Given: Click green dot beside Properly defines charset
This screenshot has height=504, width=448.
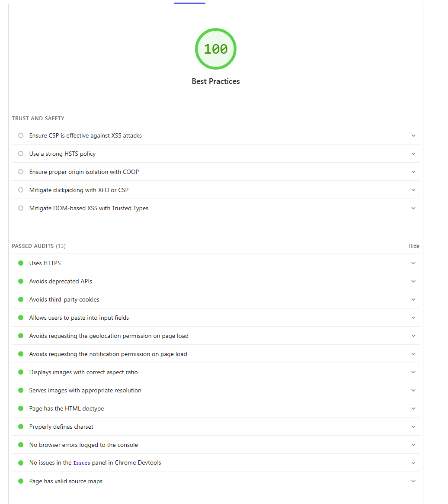Looking at the screenshot, I should point(20,427).
